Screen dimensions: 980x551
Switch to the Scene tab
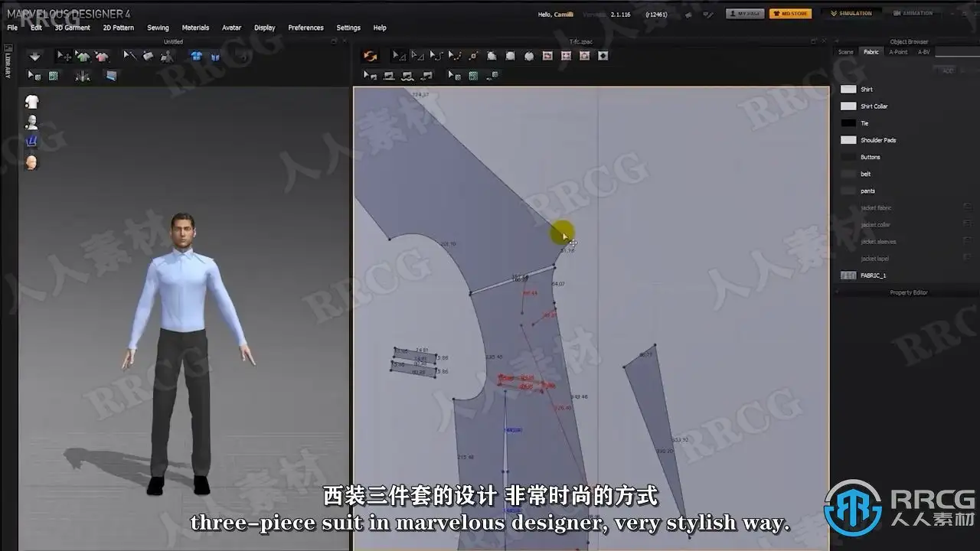tap(845, 52)
